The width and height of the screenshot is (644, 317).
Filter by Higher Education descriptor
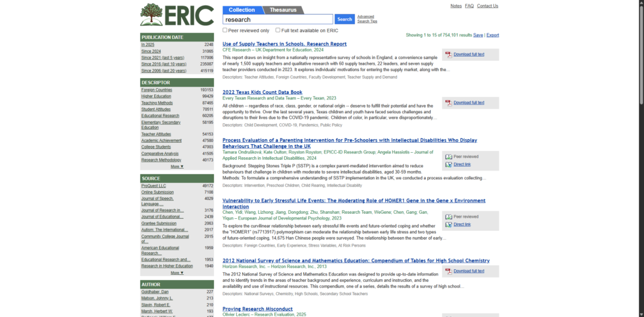click(x=156, y=96)
